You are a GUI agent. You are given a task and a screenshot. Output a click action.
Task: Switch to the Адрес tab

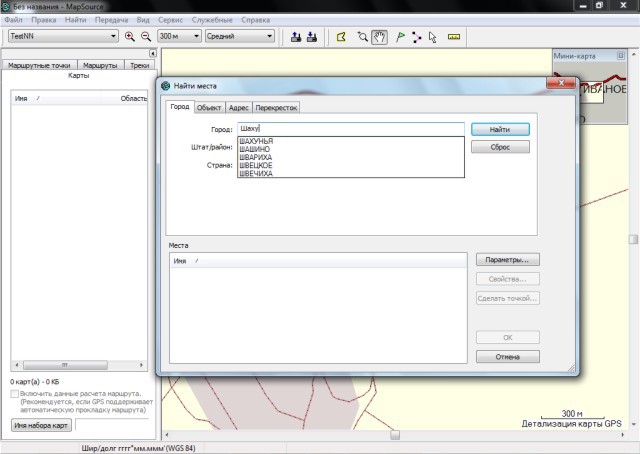pos(239,108)
